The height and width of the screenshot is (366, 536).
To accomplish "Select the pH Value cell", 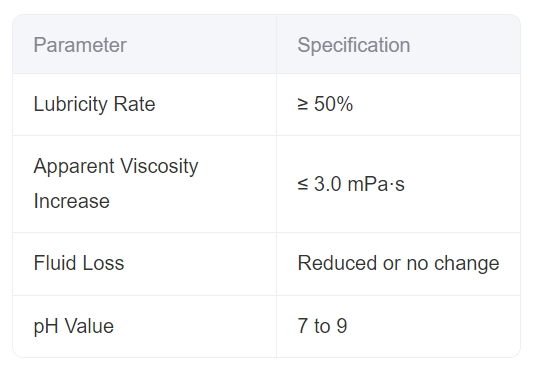I will [144, 326].
